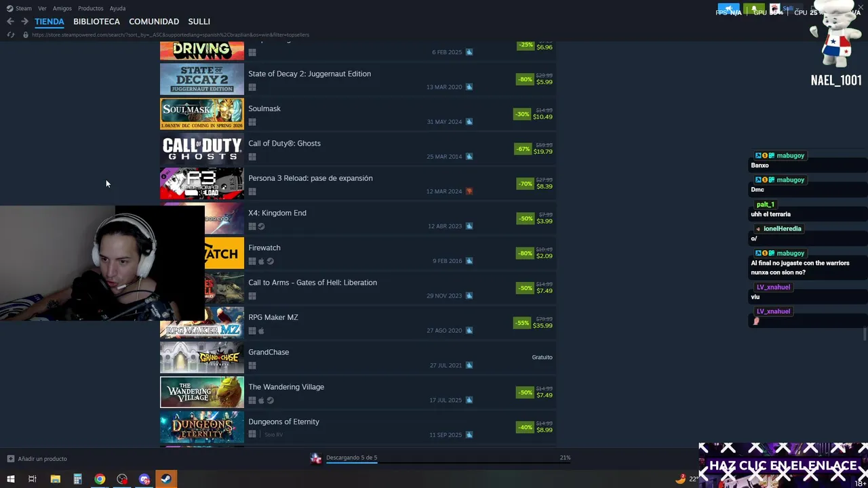Click the download progress bar

point(448,464)
